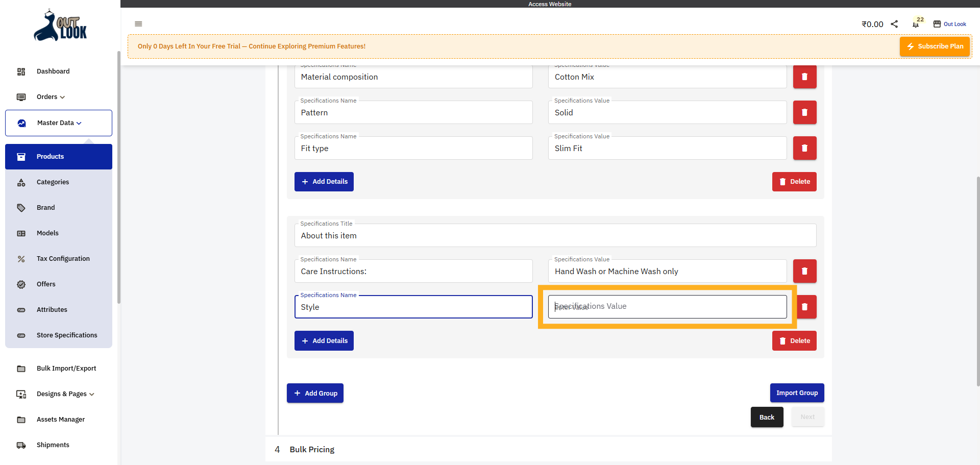Delete the Pattern specification row
The width and height of the screenshot is (980, 465).
tap(804, 112)
